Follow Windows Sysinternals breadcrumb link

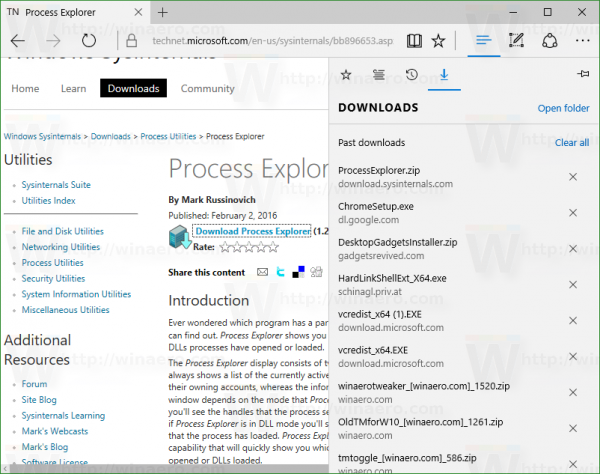coord(42,137)
